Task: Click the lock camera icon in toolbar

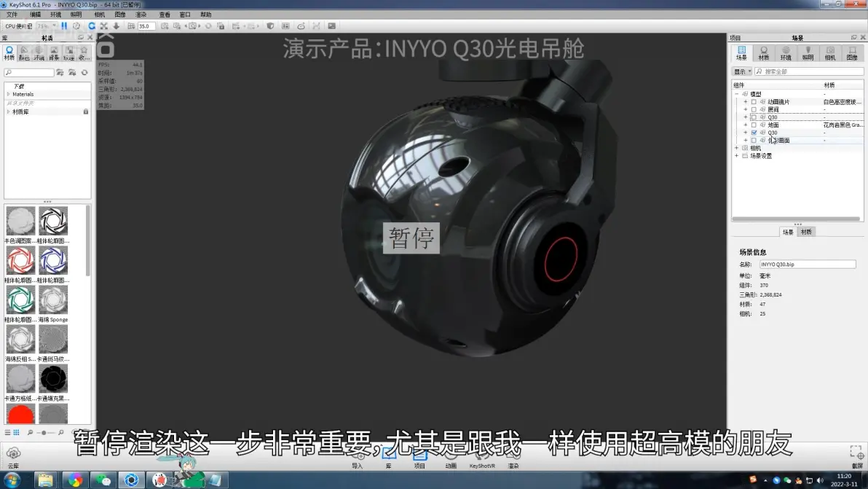Action: (x=221, y=26)
